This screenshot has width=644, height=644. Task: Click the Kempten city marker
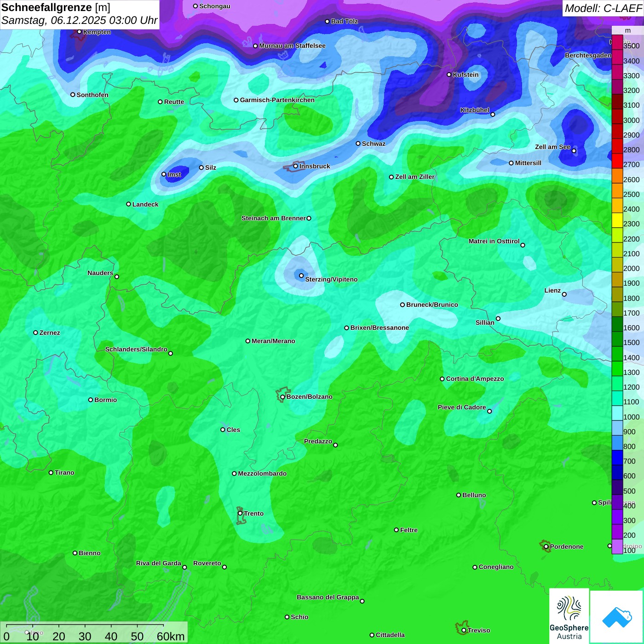click(x=80, y=32)
